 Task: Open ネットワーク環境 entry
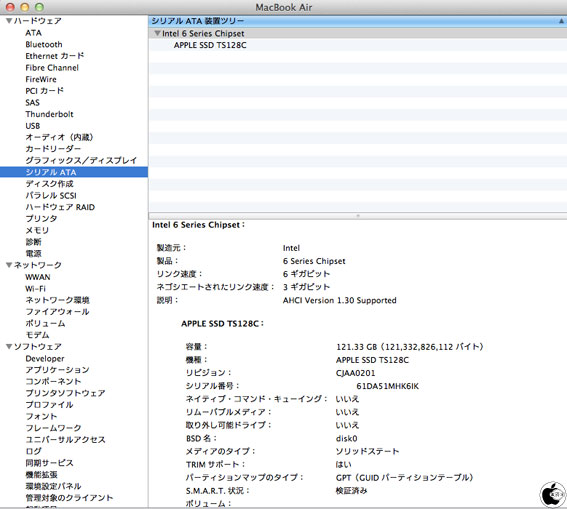pos(57,300)
